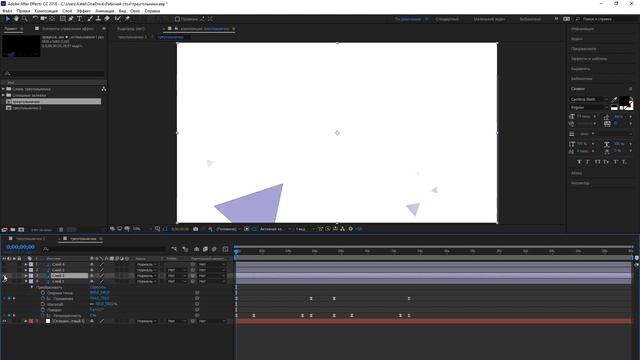This screenshot has height=360, width=640.
Task: Click the current time indicator playhead
Action: pyautogui.click(x=236, y=251)
